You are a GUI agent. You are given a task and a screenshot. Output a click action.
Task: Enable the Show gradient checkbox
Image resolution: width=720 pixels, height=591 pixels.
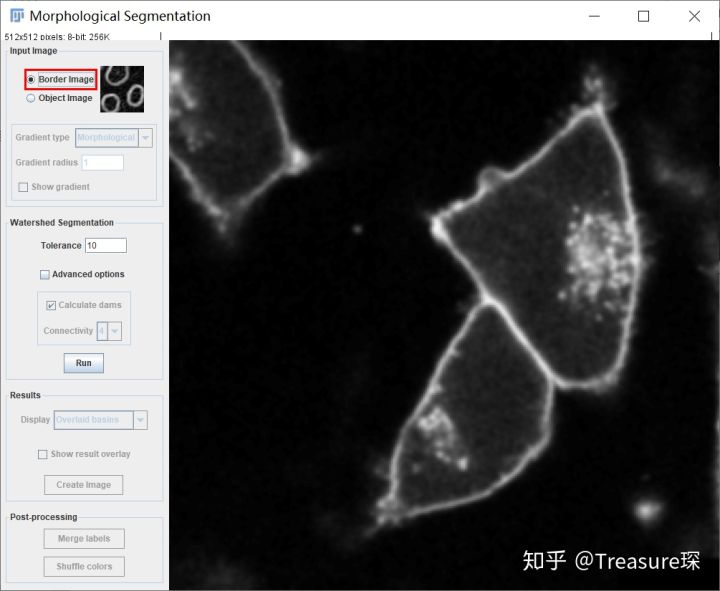pos(23,187)
